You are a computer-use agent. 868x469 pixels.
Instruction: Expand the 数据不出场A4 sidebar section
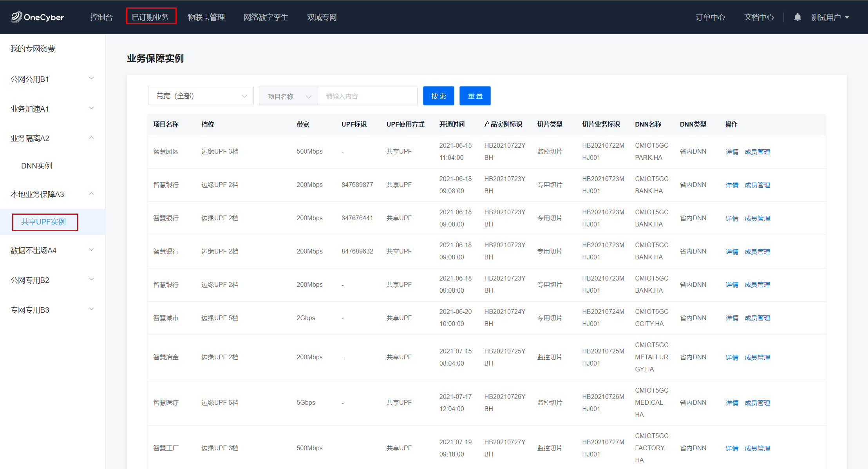(52, 250)
